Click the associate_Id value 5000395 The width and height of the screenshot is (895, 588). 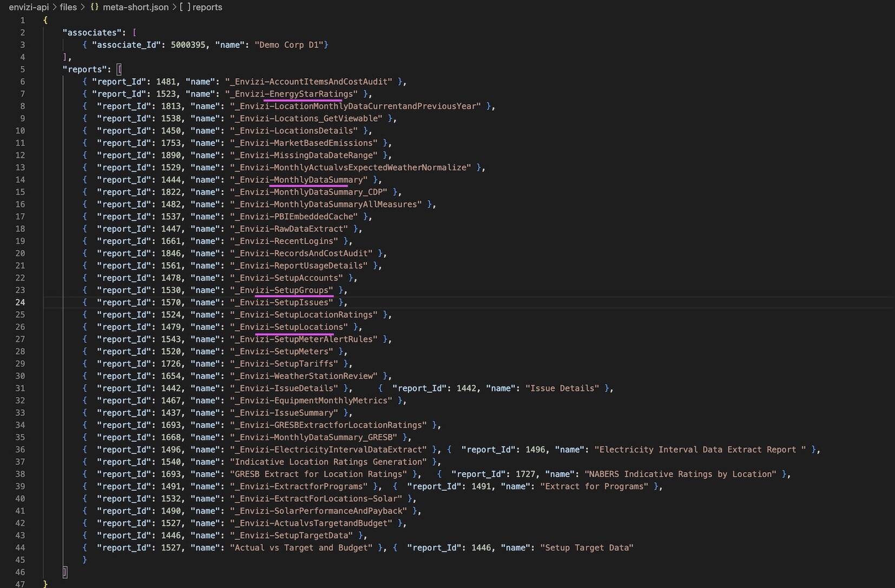tap(188, 45)
